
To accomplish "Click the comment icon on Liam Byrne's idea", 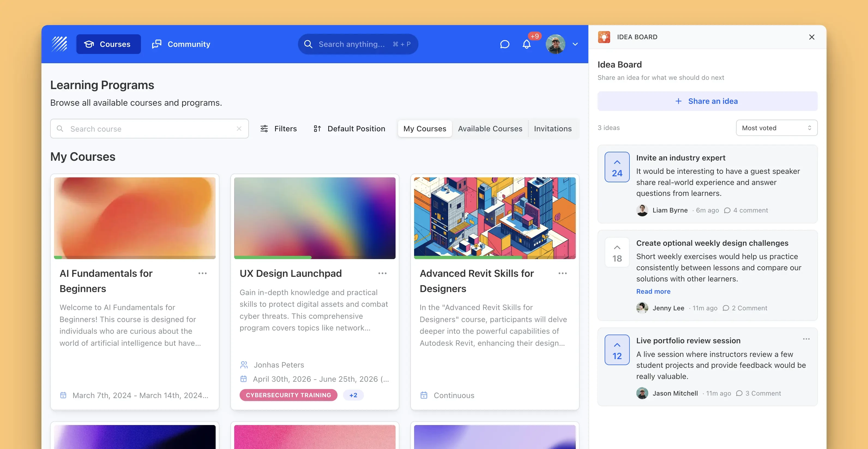I will point(727,211).
